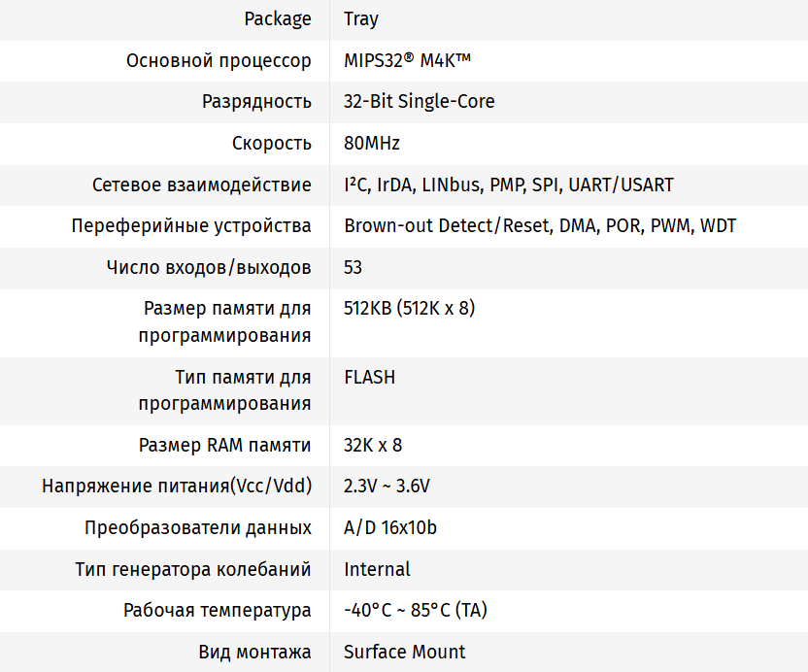The image size is (808, 672).
Task: Click the Размер RAM памяти label
Action: (225, 446)
